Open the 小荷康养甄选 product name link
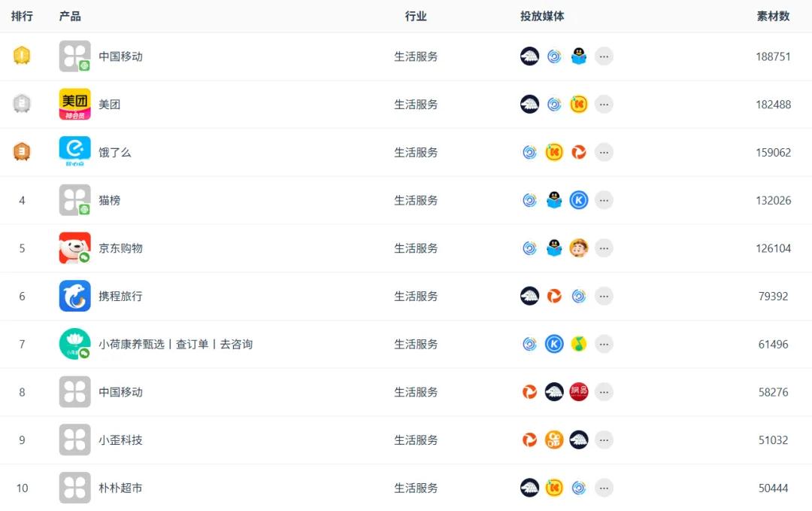 [x=175, y=344]
